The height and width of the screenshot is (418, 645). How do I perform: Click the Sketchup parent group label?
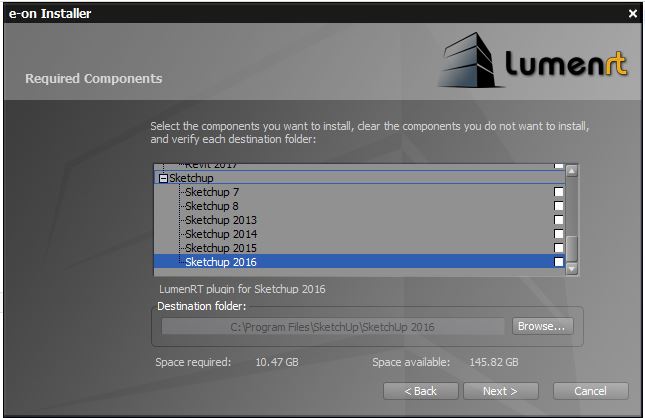click(x=191, y=178)
